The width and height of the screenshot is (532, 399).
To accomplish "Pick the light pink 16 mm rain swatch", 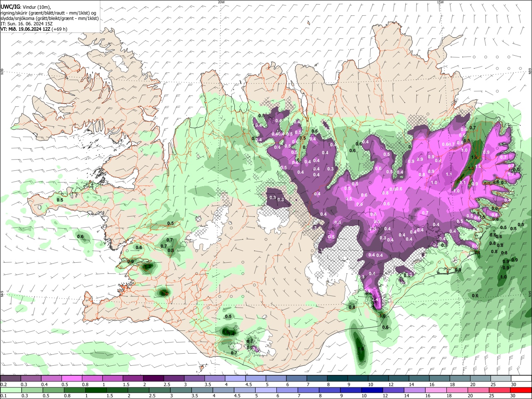I will click(436, 390).
